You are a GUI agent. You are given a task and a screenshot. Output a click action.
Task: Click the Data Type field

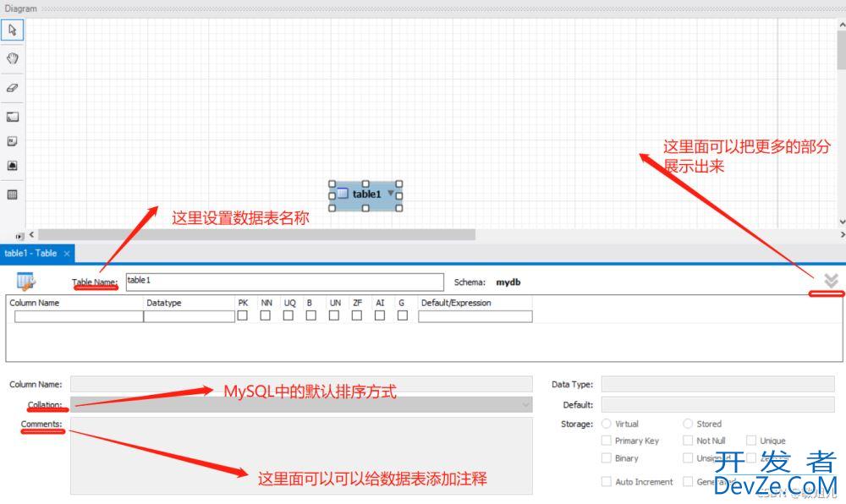pyautogui.click(x=718, y=384)
